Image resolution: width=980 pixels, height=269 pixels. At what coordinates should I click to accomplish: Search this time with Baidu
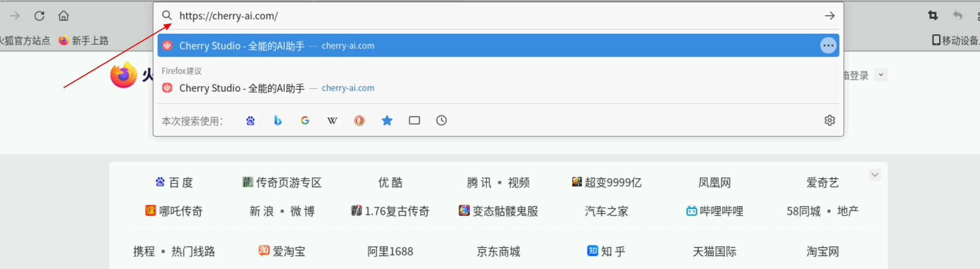[x=250, y=121]
